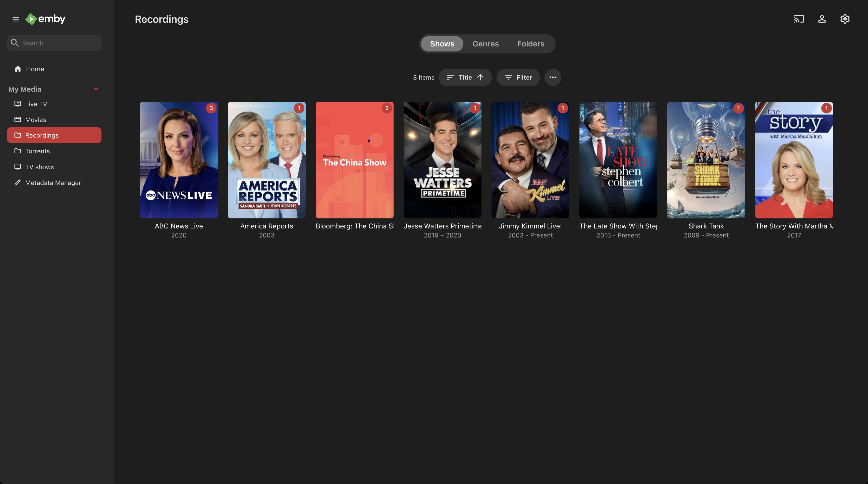
Task: Toggle the hamburger navigation menu icon
Action: (x=16, y=19)
